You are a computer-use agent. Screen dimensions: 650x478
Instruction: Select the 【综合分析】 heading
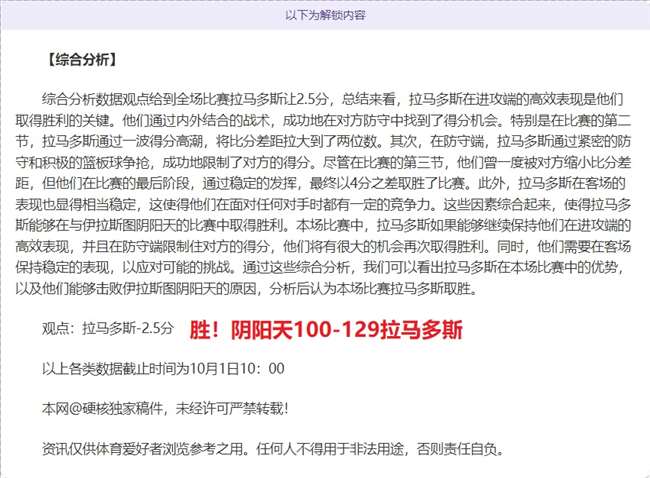coord(82,60)
